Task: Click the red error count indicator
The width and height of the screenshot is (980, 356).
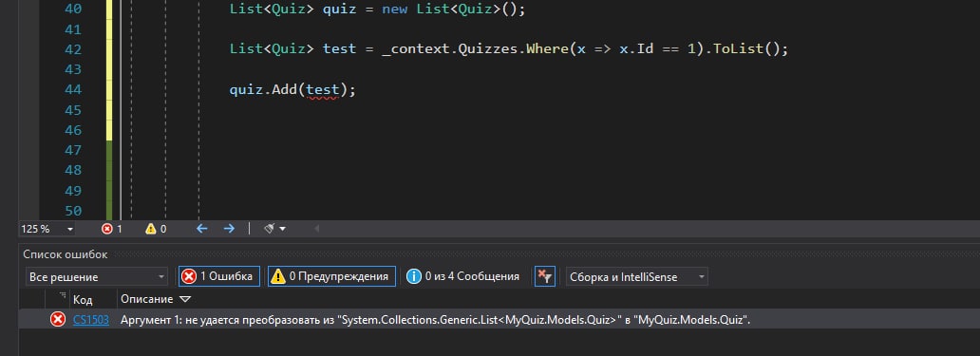Action: 112,229
